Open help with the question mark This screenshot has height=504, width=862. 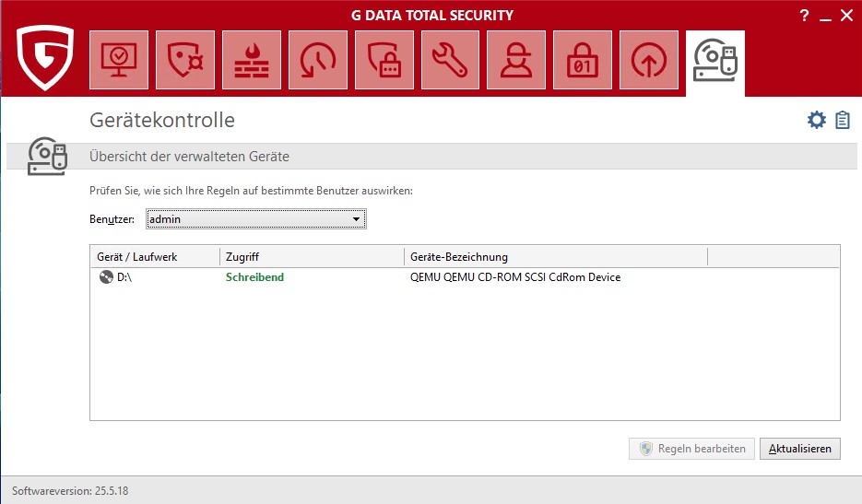tap(805, 15)
